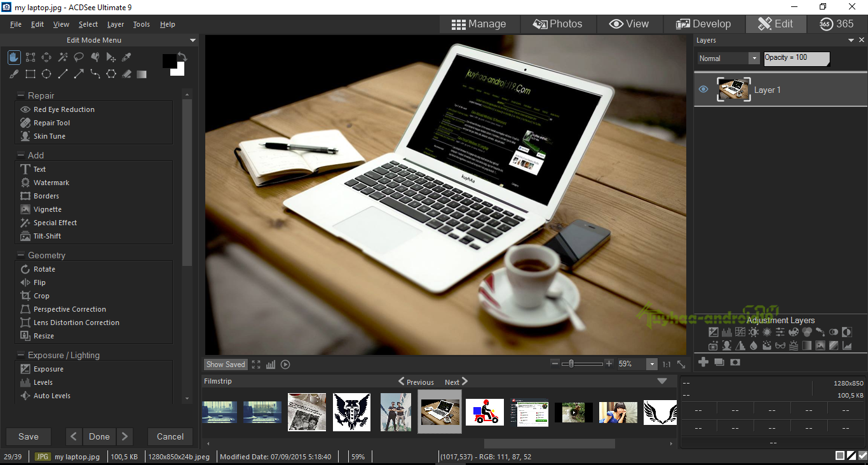Add water drop adjustment layer icon
Viewport: 868px width, 465px height.
tap(754, 346)
